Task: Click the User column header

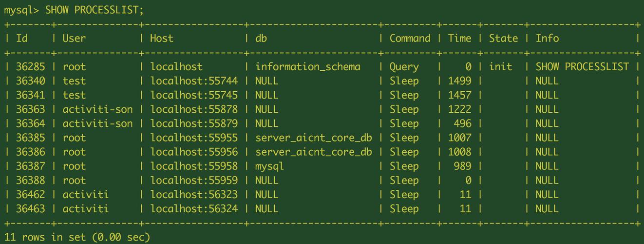Action: (x=74, y=38)
